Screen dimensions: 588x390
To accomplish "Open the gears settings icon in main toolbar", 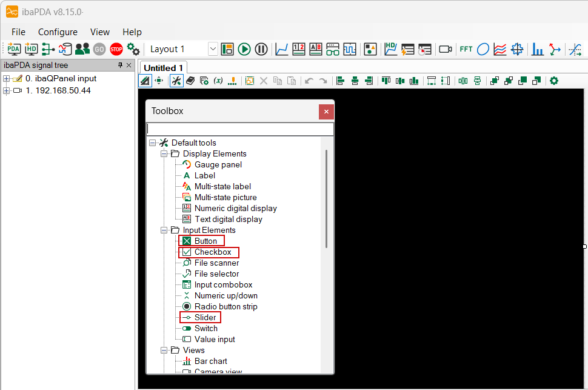I will pos(133,49).
